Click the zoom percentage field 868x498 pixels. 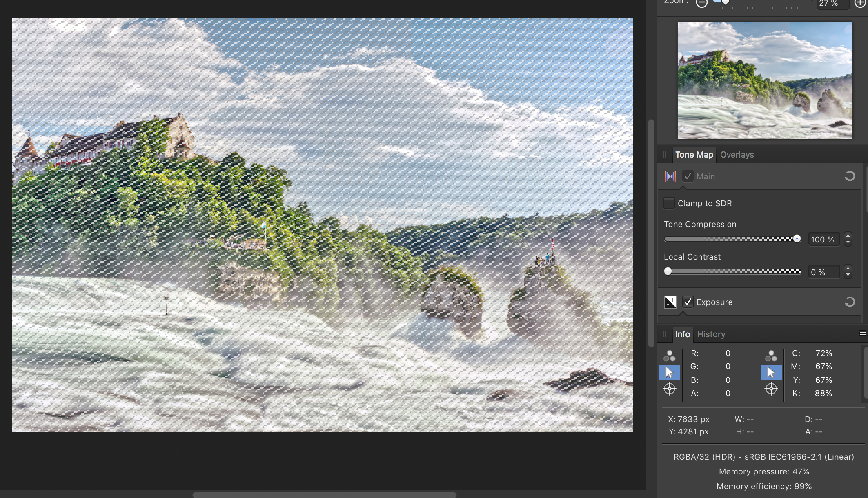(x=832, y=3)
